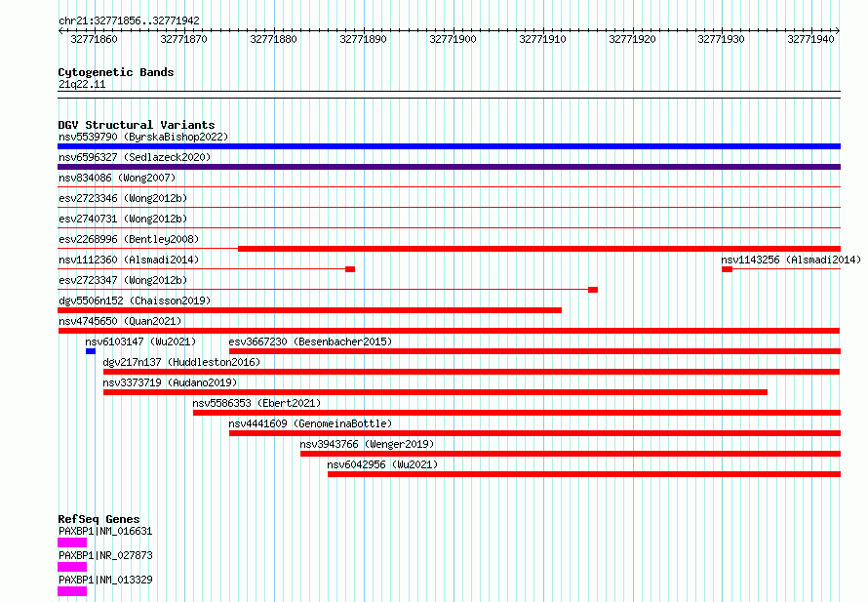This screenshot has width=868, height=602.
Task: Select the 21q22.11 cytogenetic band label
Action: click(x=82, y=84)
